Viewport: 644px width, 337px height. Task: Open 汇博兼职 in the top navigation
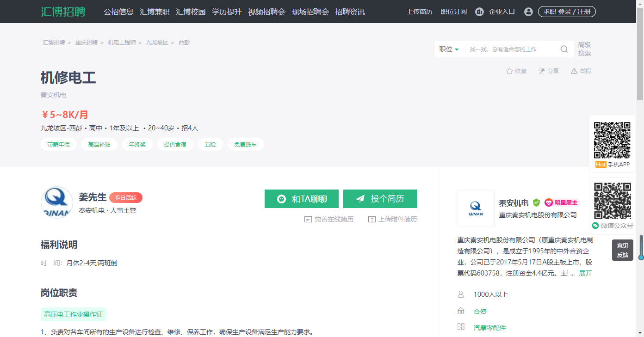[155, 12]
